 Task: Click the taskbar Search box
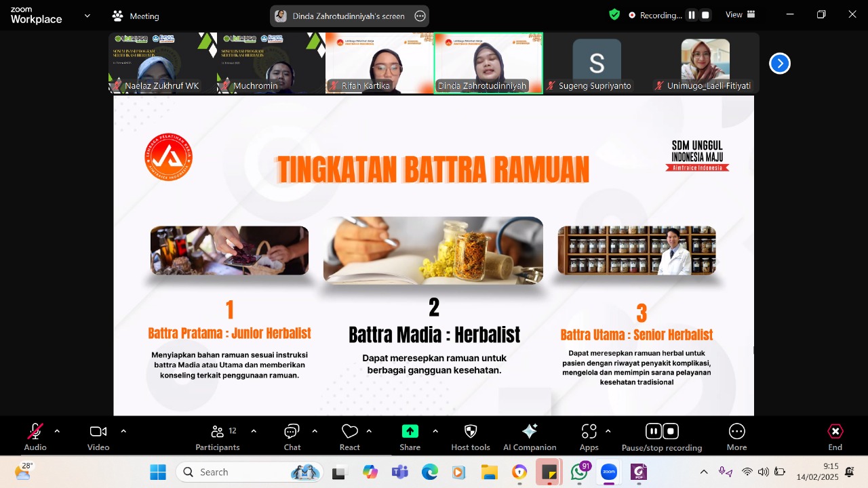point(250,472)
